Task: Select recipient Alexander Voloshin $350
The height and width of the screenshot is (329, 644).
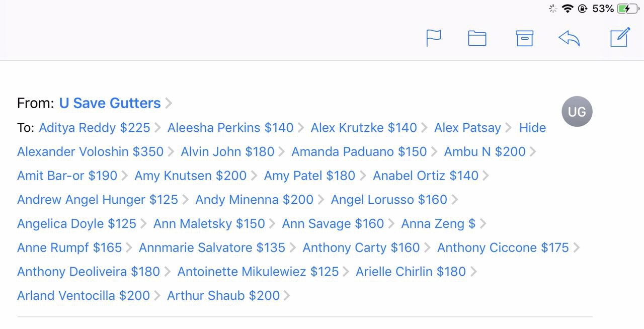Action: (91, 151)
